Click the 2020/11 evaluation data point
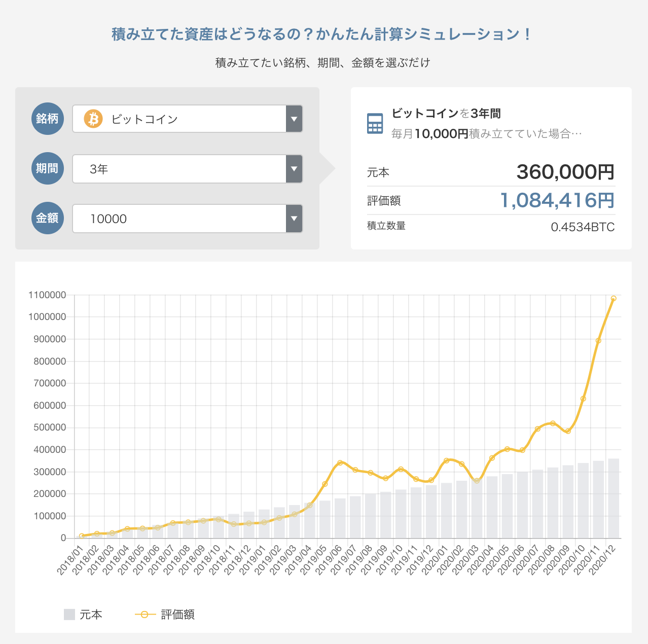Viewport: 648px width, 644px height. tap(598, 341)
